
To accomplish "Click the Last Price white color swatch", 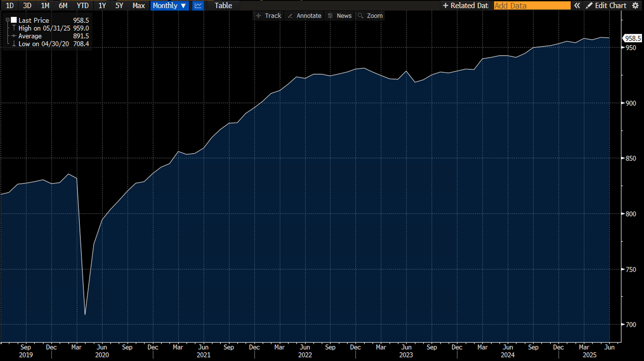I will click(x=14, y=20).
